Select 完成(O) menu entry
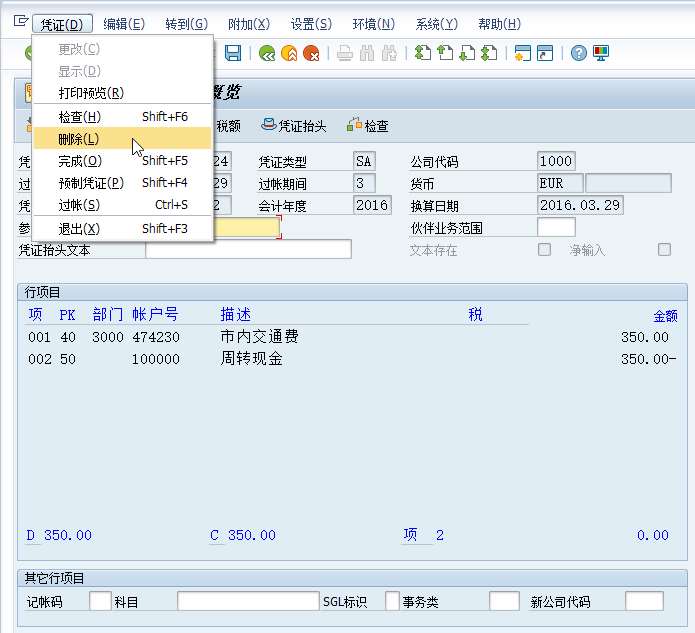The width and height of the screenshot is (695, 633). point(122,160)
